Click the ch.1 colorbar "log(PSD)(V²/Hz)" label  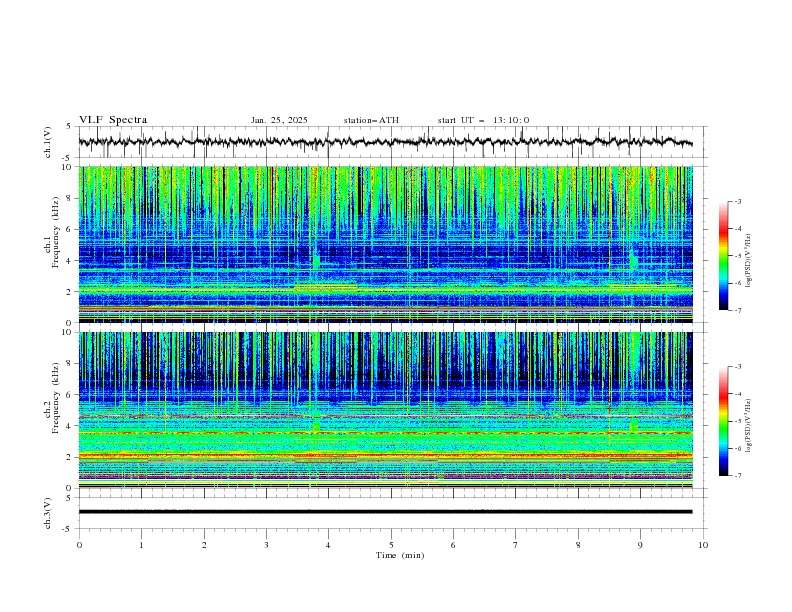749,261
